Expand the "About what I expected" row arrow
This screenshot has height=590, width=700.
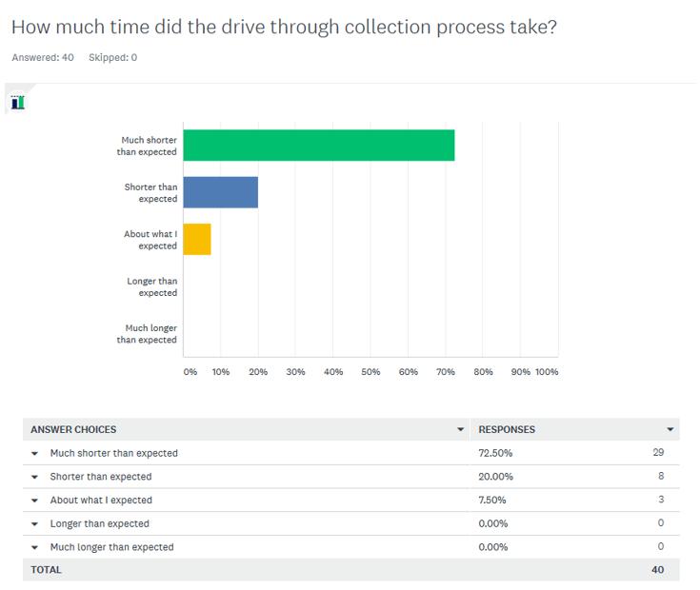click(x=35, y=501)
